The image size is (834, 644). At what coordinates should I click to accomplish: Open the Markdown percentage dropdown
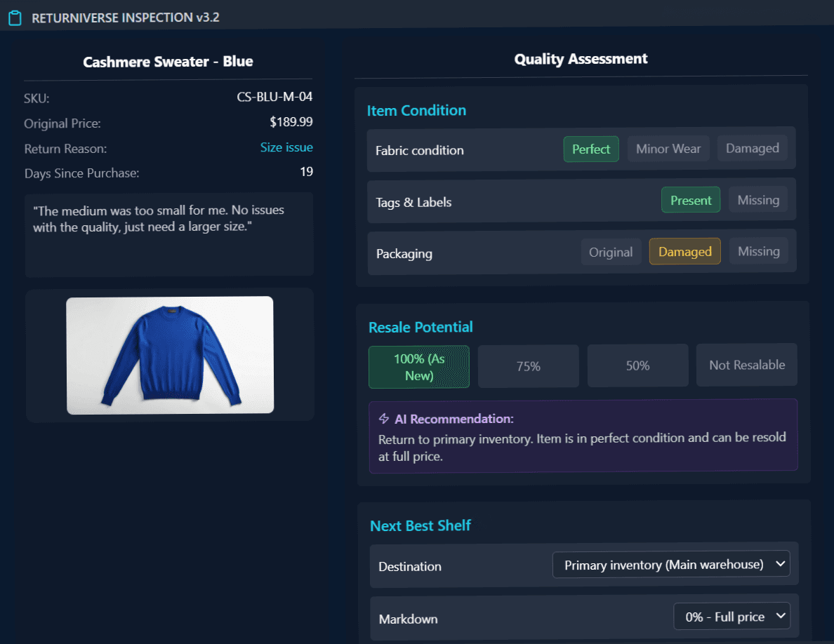coord(732,616)
